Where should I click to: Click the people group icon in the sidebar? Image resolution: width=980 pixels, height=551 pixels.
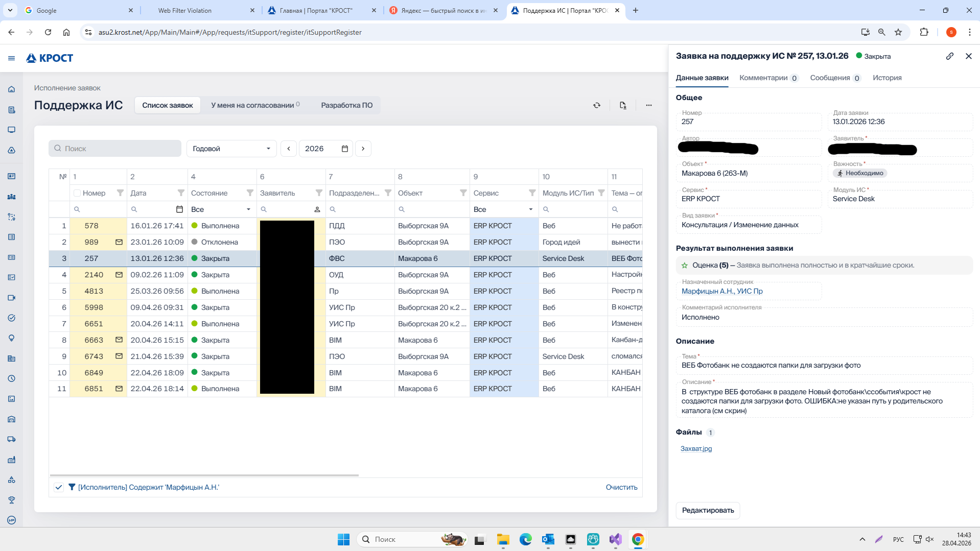(x=11, y=197)
